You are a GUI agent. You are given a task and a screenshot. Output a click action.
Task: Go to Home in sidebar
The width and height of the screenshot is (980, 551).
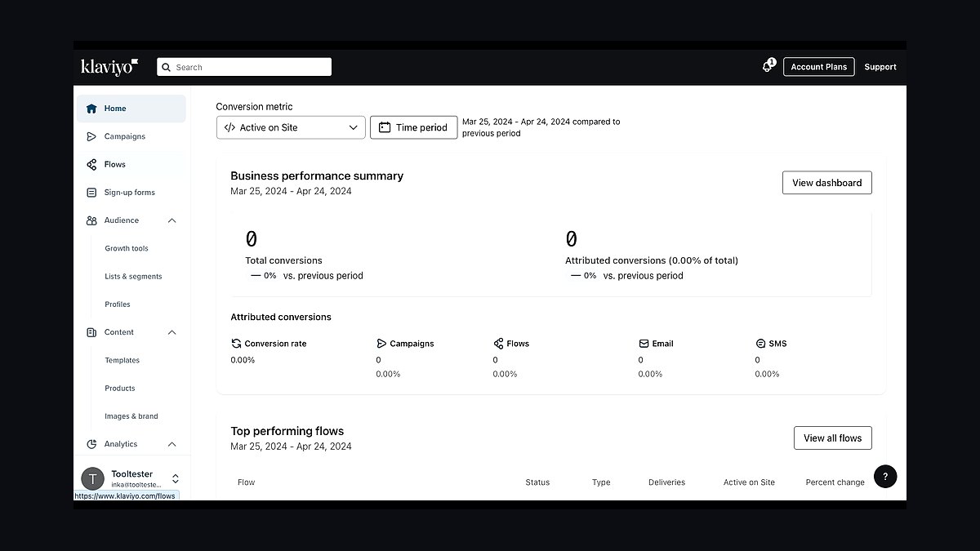tap(131, 109)
